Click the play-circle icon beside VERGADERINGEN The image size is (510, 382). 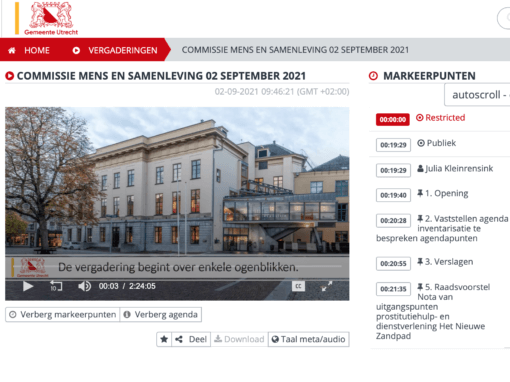coord(76,50)
